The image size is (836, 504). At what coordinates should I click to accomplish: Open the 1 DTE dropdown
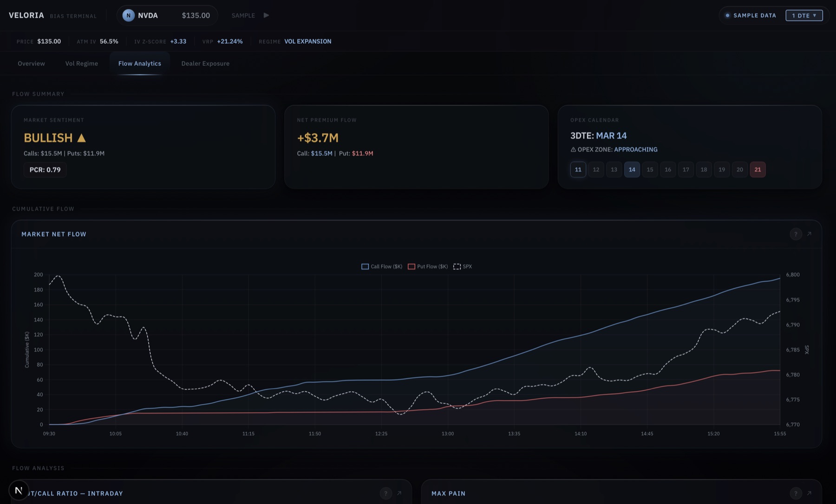[x=804, y=15]
